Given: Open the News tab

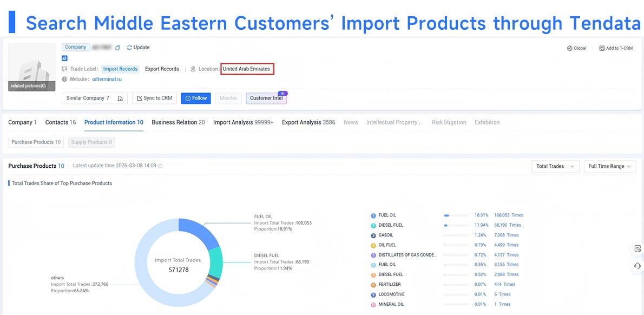Looking at the screenshot, I should pyautogui.click(x=351, y=122).
